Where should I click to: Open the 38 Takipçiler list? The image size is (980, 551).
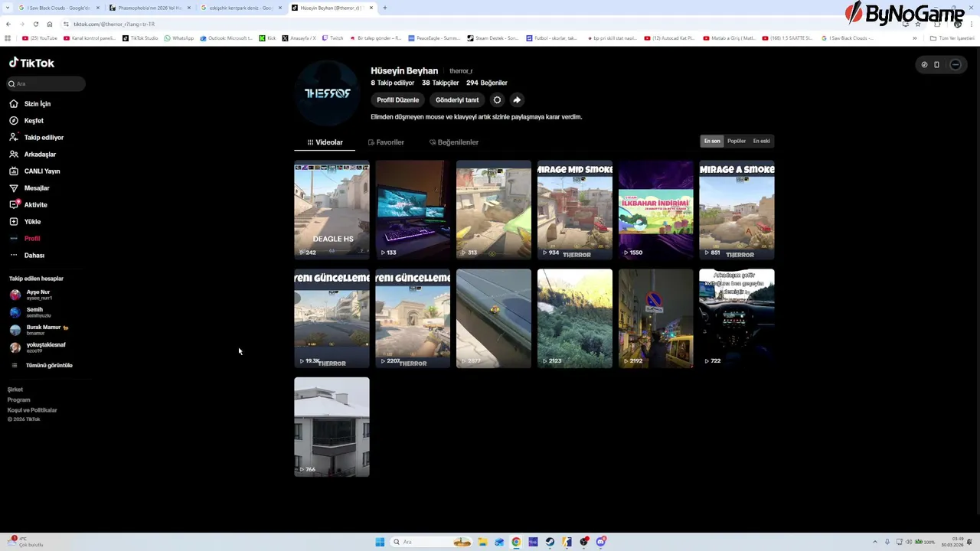(x=440, y=83)
